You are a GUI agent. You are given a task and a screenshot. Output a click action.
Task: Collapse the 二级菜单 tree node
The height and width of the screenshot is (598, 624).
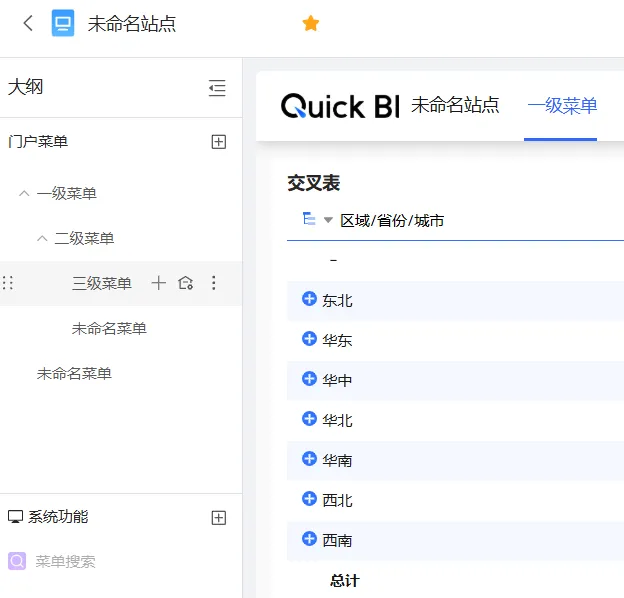42,238
